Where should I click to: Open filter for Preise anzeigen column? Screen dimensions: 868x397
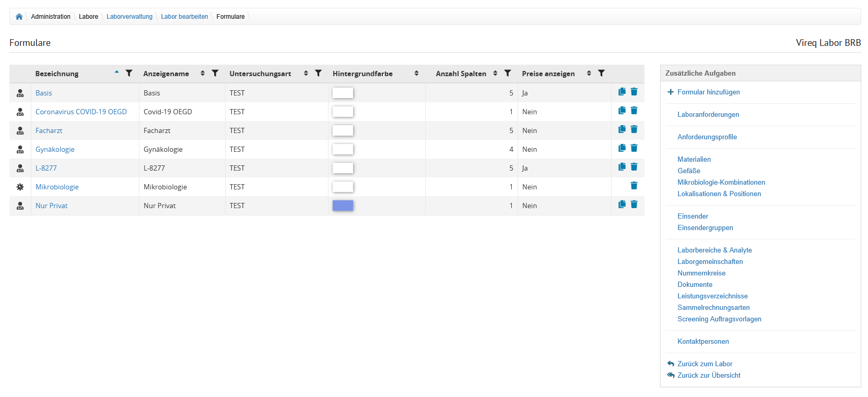[x=601, y=73]
